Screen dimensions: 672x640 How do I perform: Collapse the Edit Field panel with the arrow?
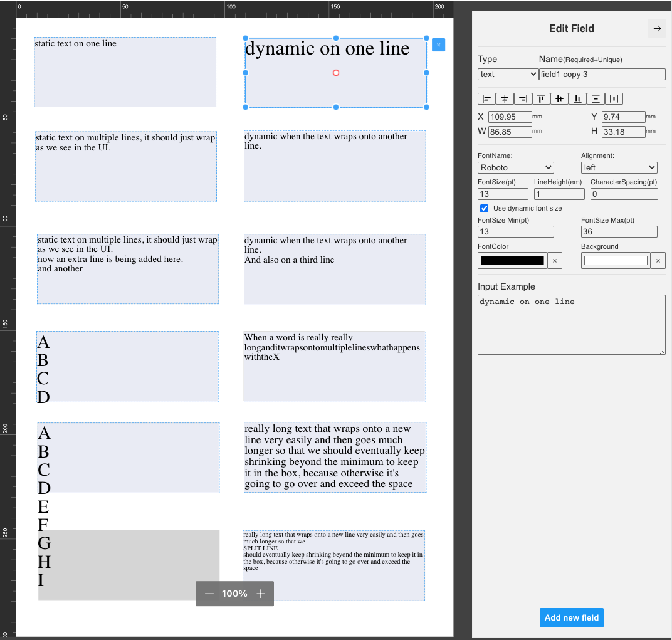[x=656, y=28]
